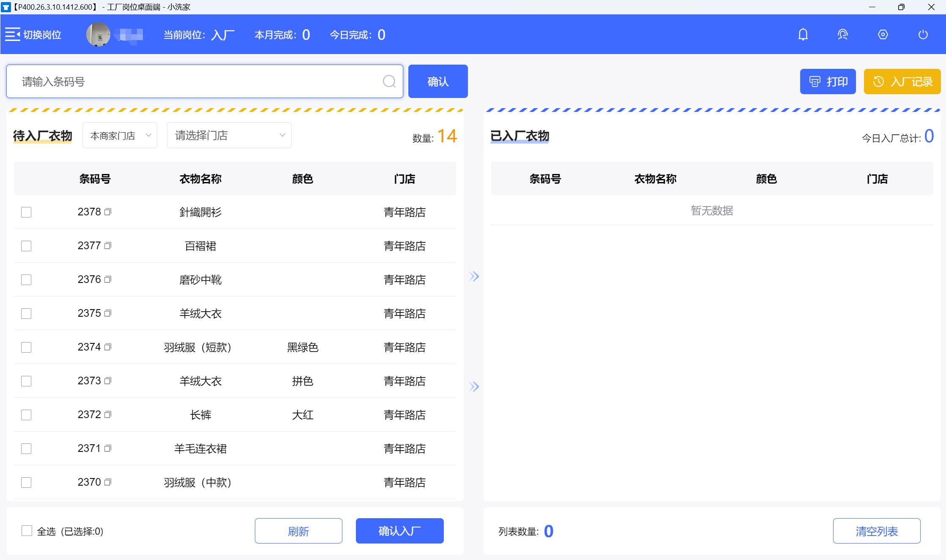The width and height of the screenshot is (946, 560).
Task: Click the power logout icon
Action: [x=923, y=35]
